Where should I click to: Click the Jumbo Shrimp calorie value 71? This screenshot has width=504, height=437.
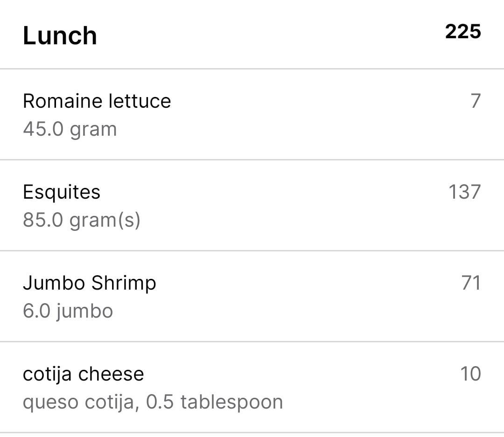click(471, 283)
